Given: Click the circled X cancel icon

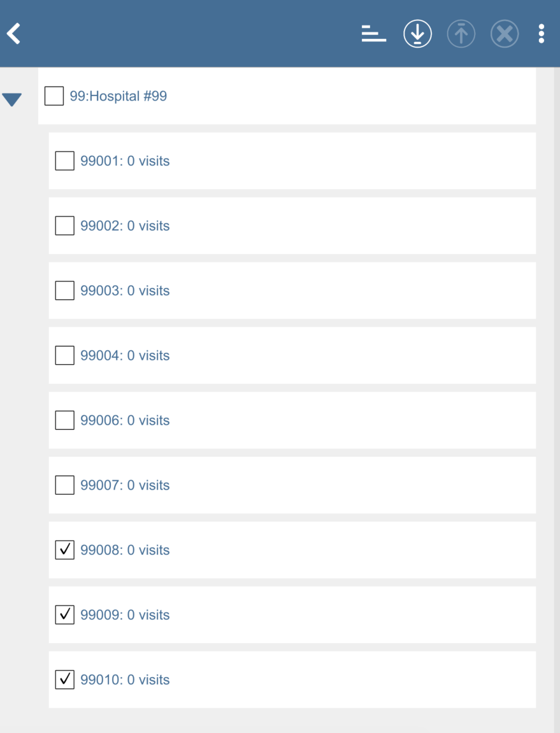Looking at the screenshot, I should pyautogui.click(x=504, y=34).
